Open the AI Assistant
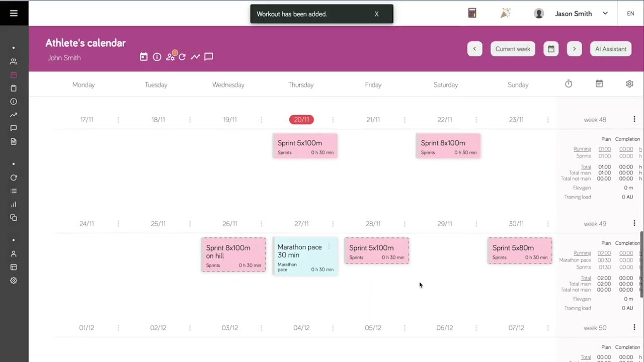Viewport: 644px width, 362px height. click(x=611, y=49)
